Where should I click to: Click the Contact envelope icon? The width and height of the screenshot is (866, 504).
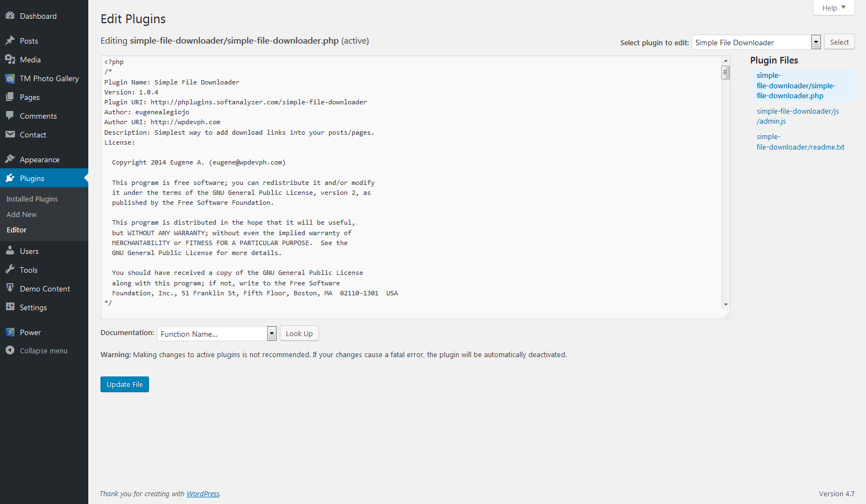pos(10,135)
